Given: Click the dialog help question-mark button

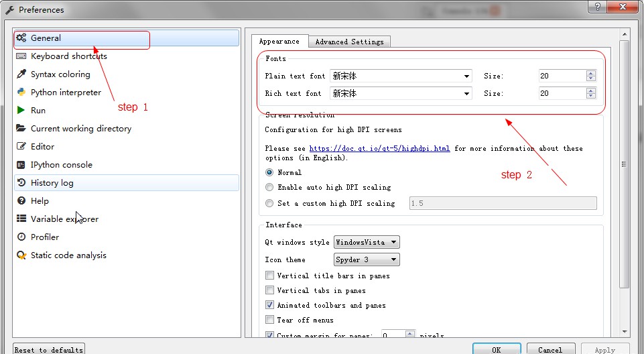Looking at the screenshot, I should pyautogui.click(x=598, y=7).
